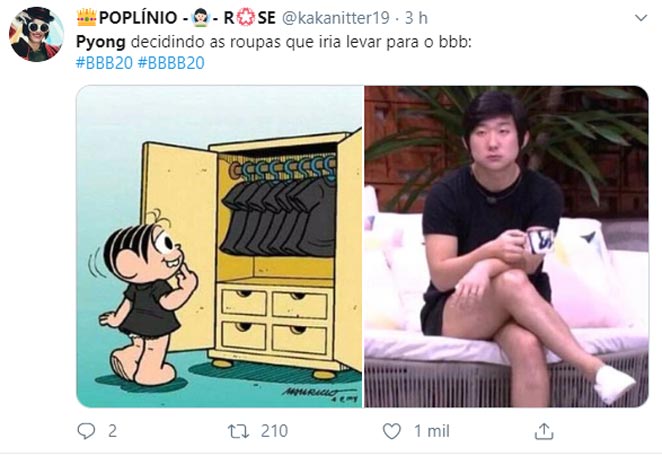
Task: Expand the tweet options chevron menu
Action: point(641,18)
